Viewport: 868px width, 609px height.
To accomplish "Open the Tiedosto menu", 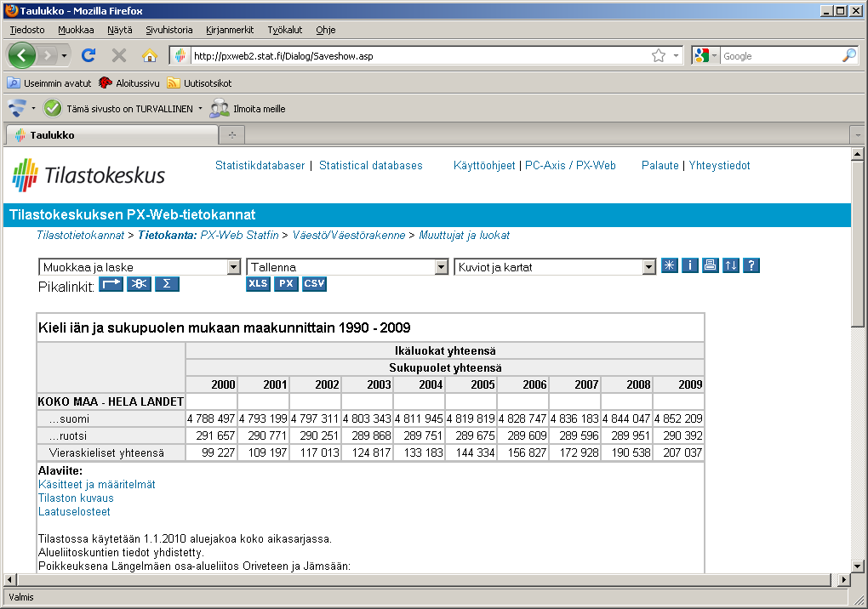I will coord(27,30).
